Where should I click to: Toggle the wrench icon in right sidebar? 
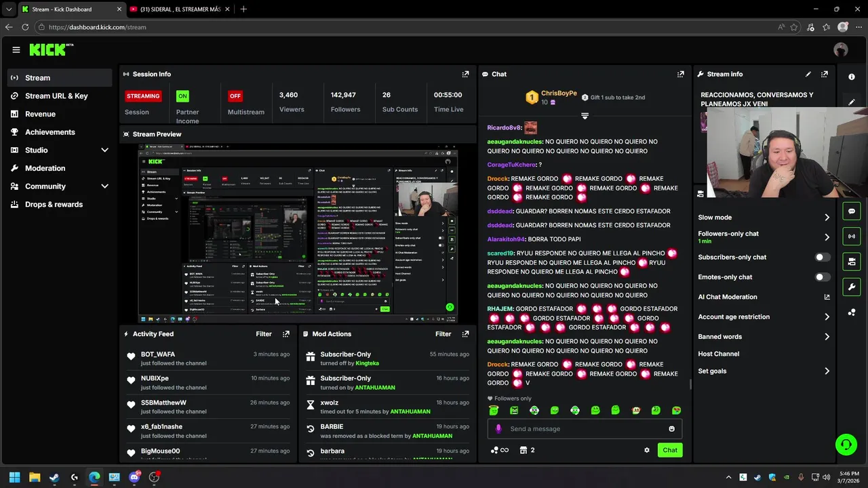[852, 287]
